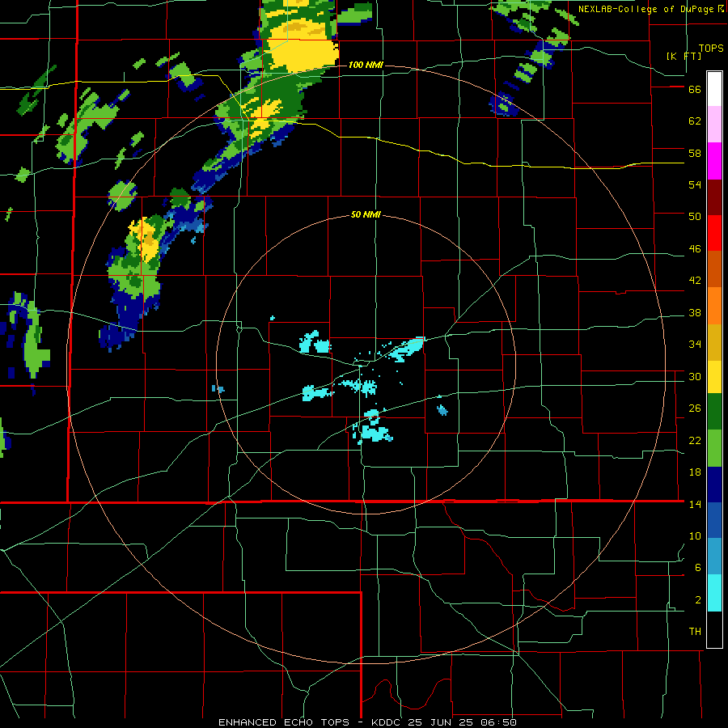This screenshot has height=728, width=728.
Task: Click legend value "6"
Action: coord(698,568)
